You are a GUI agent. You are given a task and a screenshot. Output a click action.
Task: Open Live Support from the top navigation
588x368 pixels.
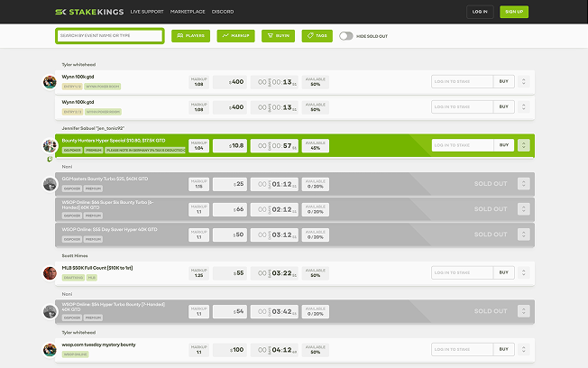click(x=147, y=12)
